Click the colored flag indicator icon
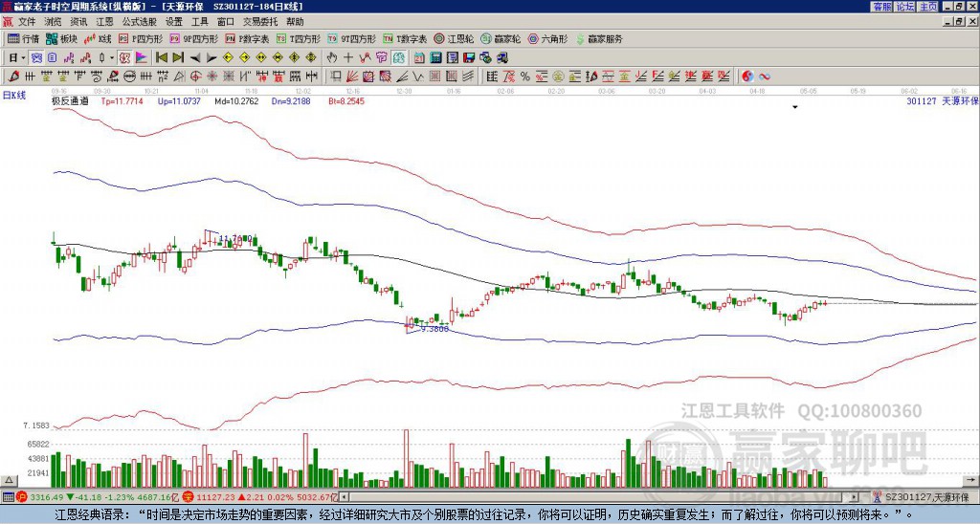The width and height of the screenshot is (980, 524). click(x=142, y=58)
